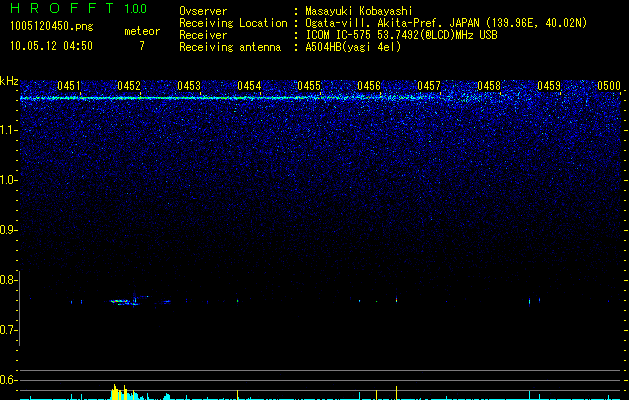This screenshot has width=629, height=400.
Task: Click the ICOM IC-575 receiver text
Action: [x=401, y=35]
